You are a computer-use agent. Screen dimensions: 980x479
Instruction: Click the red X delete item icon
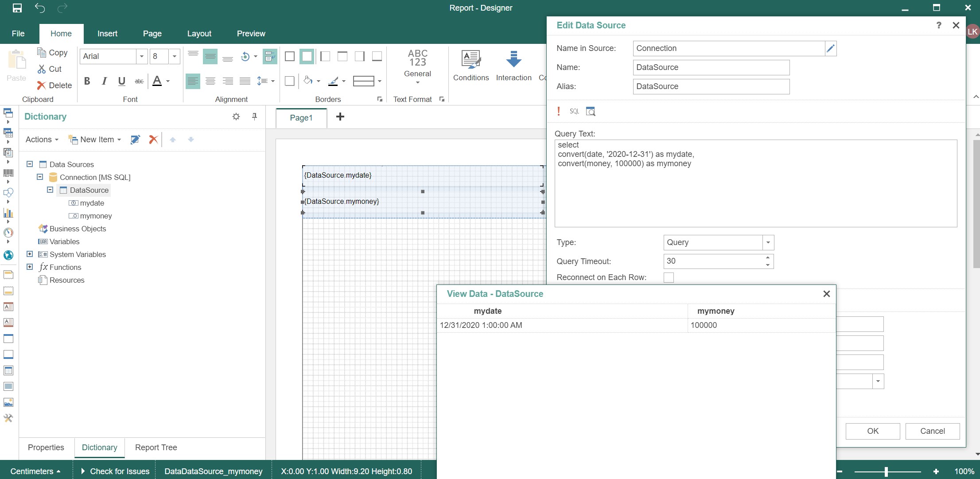[x=153, y=140]
